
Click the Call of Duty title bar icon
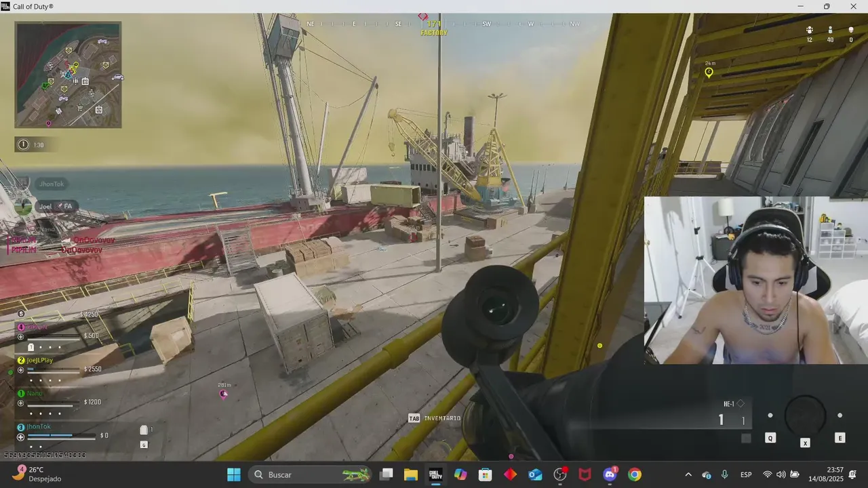pyautogui.click(x=5, y=6)
